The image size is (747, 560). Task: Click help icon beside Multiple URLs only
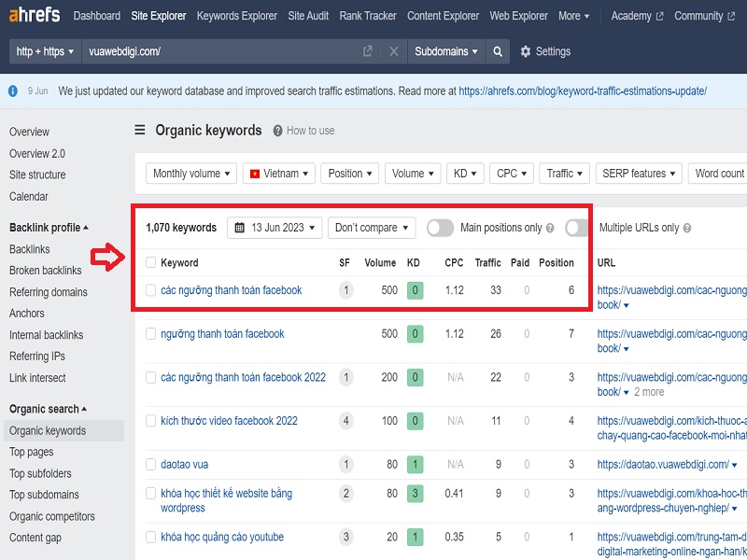pos(687,228)
